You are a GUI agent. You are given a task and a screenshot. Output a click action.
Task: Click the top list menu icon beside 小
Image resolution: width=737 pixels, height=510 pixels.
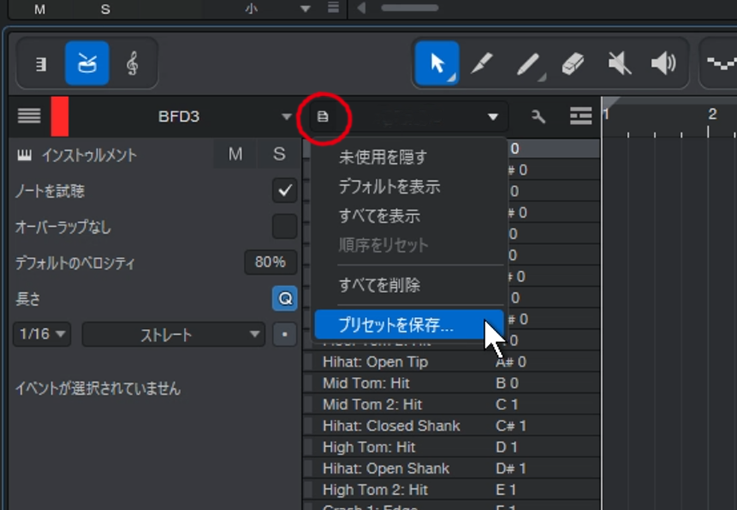[x=333, y=8]
